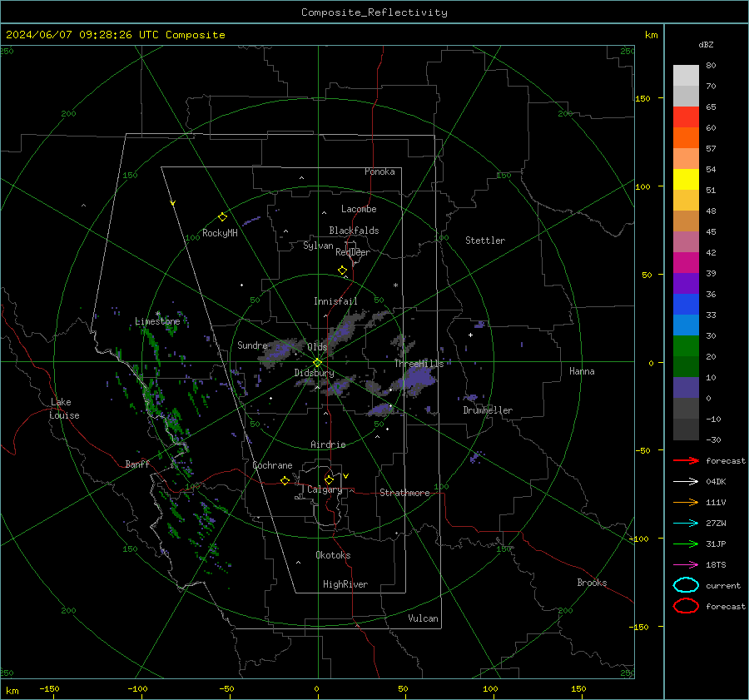Click the Strathmore label
Image resolution: width=749 pixels, height=700 pixels.
404,493
